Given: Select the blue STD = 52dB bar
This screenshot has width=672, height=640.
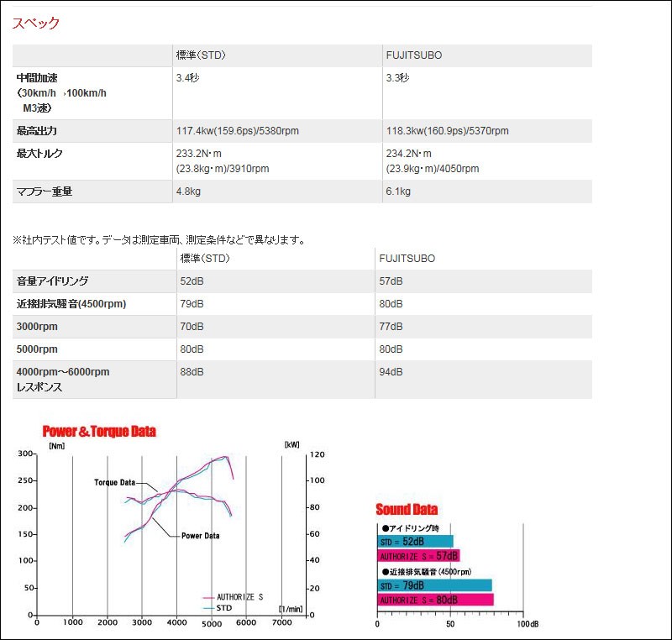Looking at the screenshot, I should pyautogui.click(x=416, y=542).
